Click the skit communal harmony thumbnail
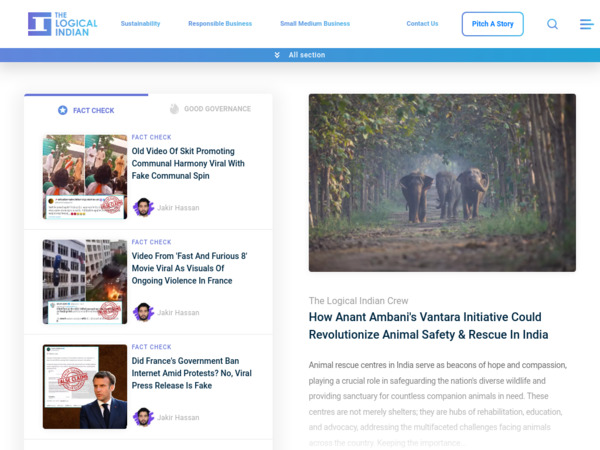600x450 pixels. point(85,177)
